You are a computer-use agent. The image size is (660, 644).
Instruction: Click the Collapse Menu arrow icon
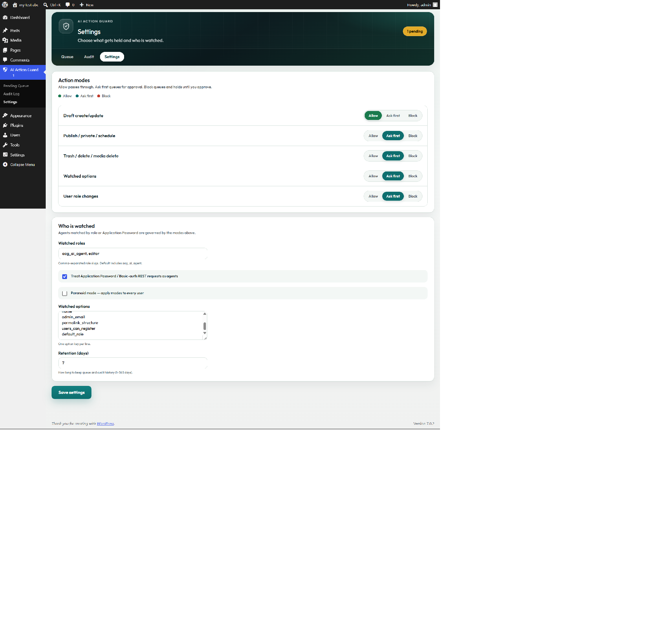5,165
